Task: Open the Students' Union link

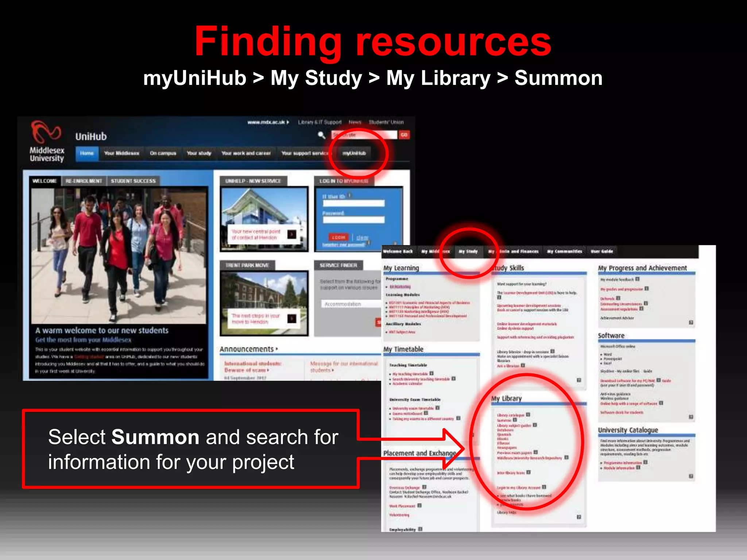Action: [x=386, y=122]
